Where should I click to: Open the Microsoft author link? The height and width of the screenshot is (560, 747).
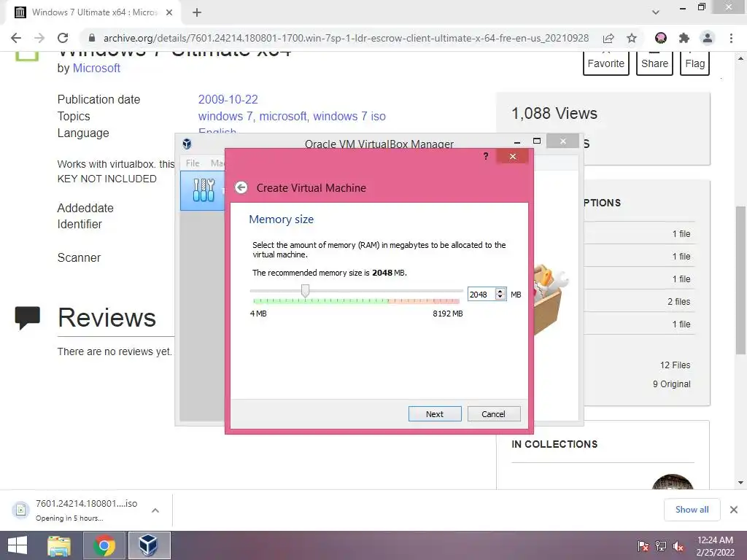point(96,68)
